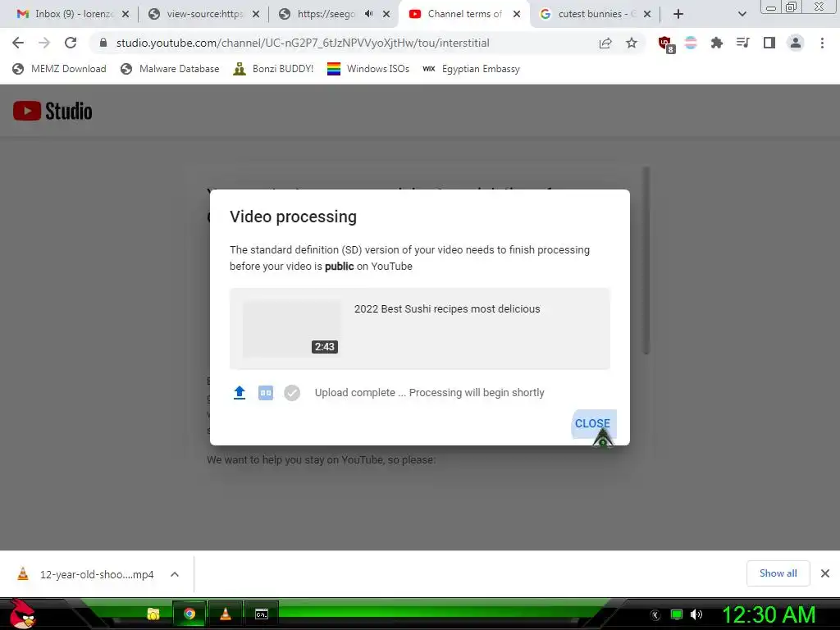Screen dimensions: 840x630
Task: Open VLC from the taskbar
Action: [x=226, y=614]
